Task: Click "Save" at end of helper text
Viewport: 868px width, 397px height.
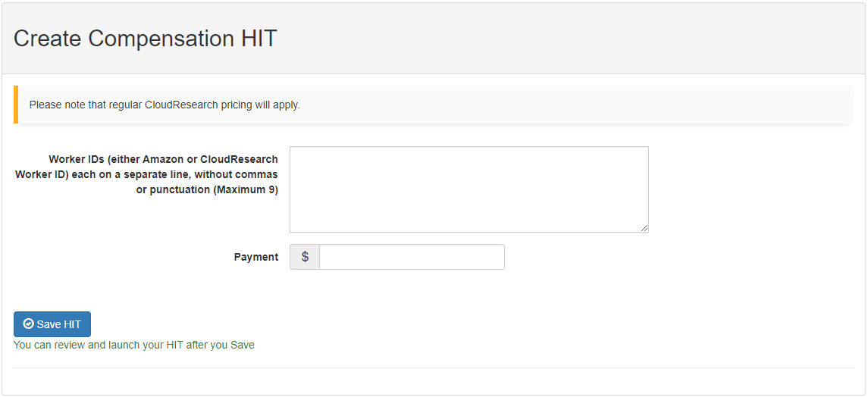Action: [x=243, y=345]
